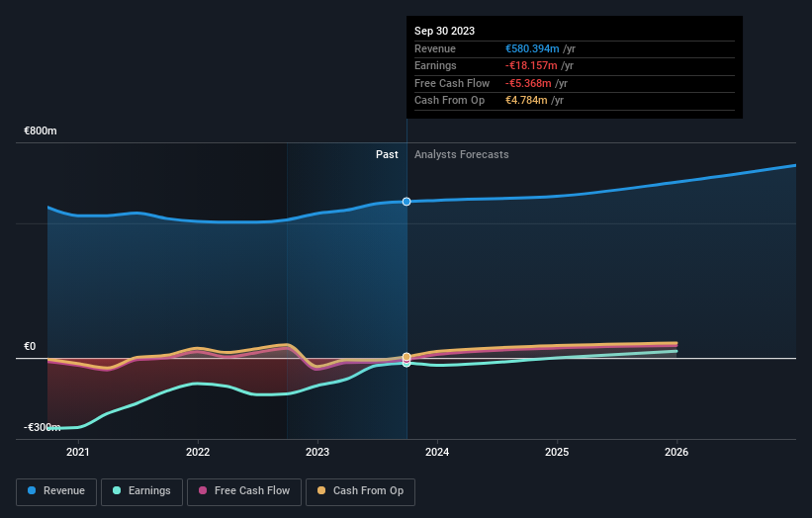Screen dimensions: 812x518
Task: Toggle the Free Cash Flow legend button
Action: click(244, 491)
